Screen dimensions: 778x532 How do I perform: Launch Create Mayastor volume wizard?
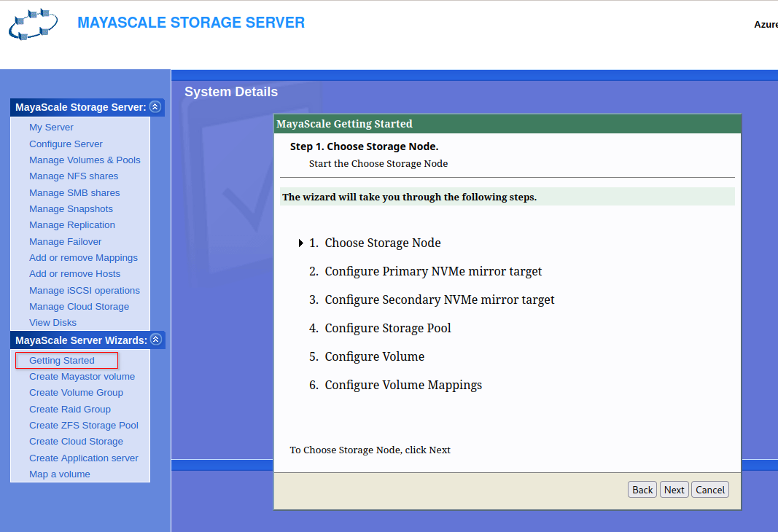[82, 377]
